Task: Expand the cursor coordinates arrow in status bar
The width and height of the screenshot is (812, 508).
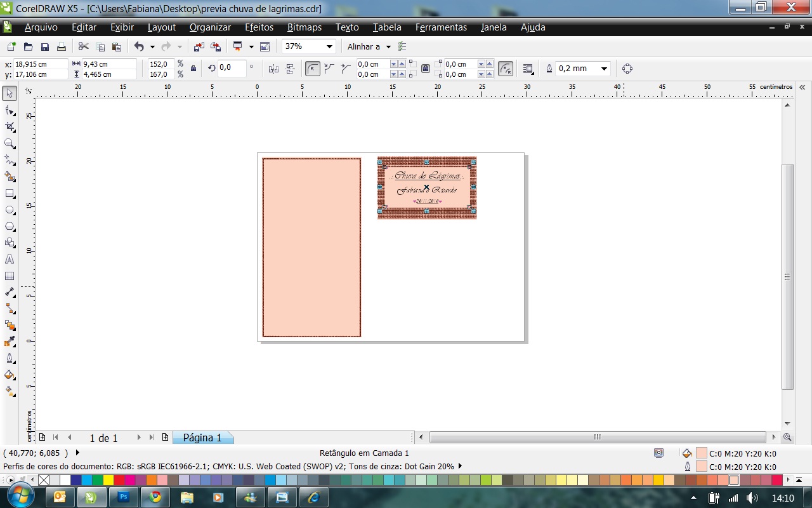Action: pos(77,453)
